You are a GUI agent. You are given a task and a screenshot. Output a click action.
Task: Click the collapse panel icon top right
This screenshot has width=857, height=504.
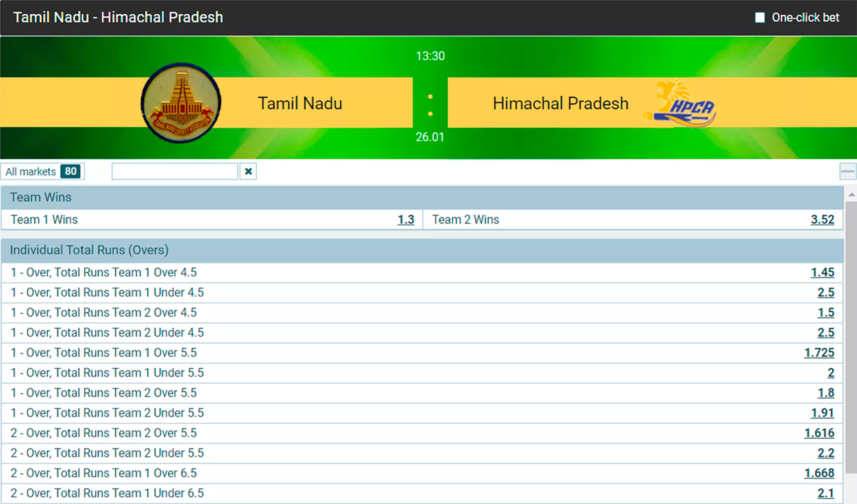[848, 171]
